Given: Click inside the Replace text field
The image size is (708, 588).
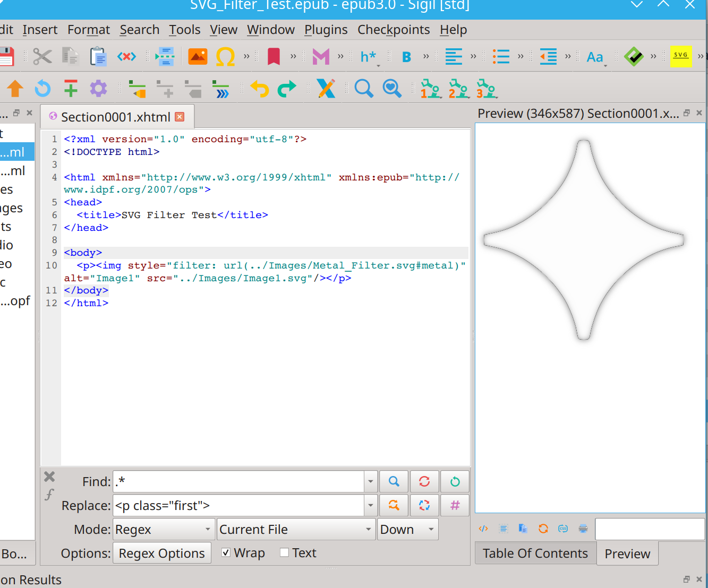Looking at the screenshot, I should pos(239,506).
